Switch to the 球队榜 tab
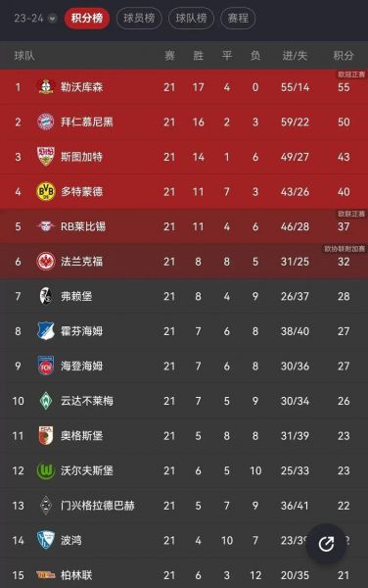368x588 pixels. pyautogui.click(x=191, y=18)
